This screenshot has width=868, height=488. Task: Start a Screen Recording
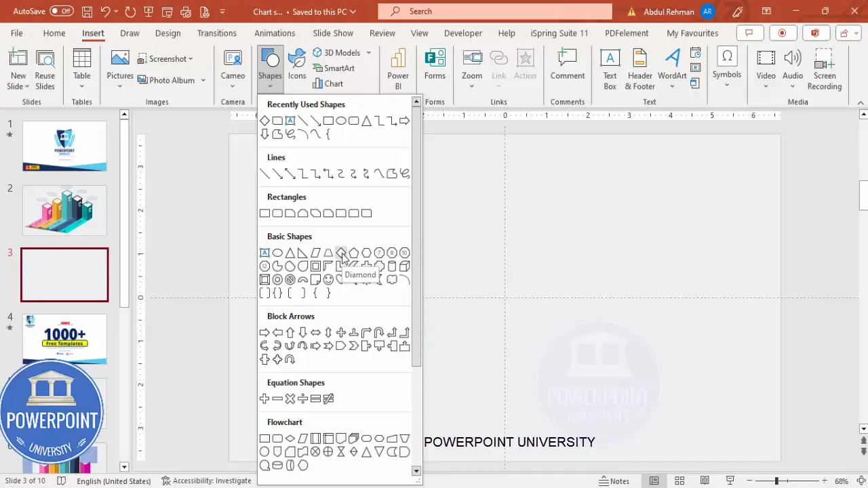[x=825, y=70]
